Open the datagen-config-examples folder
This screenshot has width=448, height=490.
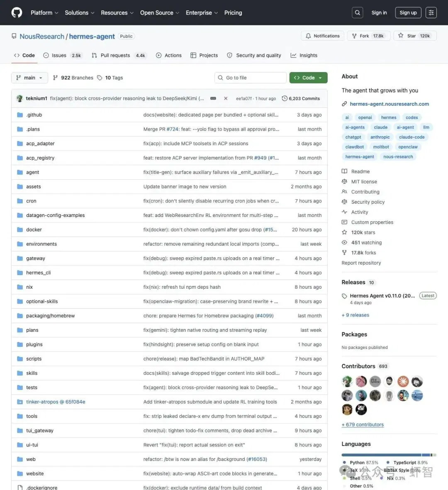tap(55, 215)
